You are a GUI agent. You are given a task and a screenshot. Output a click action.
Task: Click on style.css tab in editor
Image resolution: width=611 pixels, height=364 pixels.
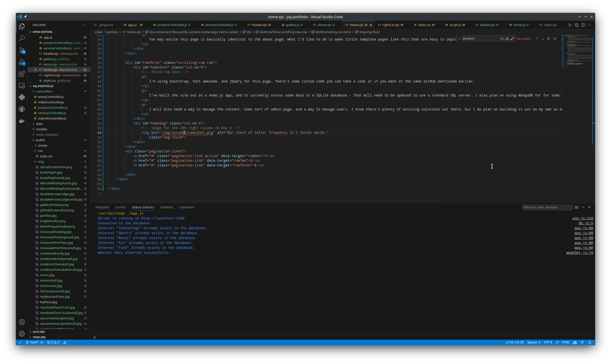(425, 25)
